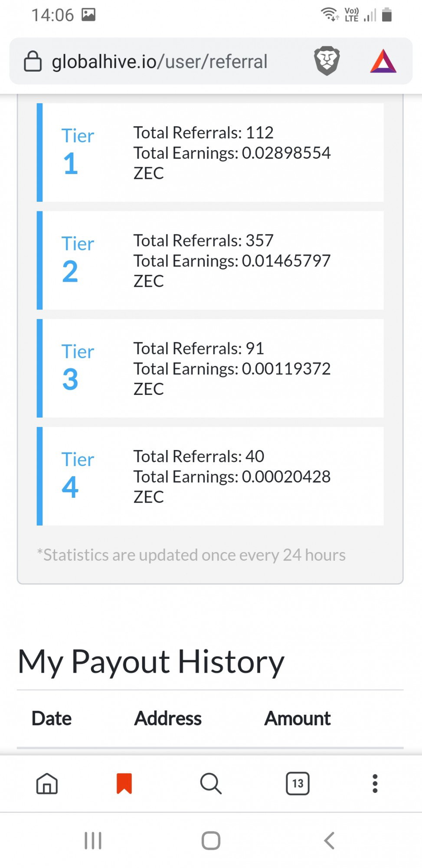Go to browser home page icon
The width and height of the screenshot is (422, 868).
coord(47,784)
